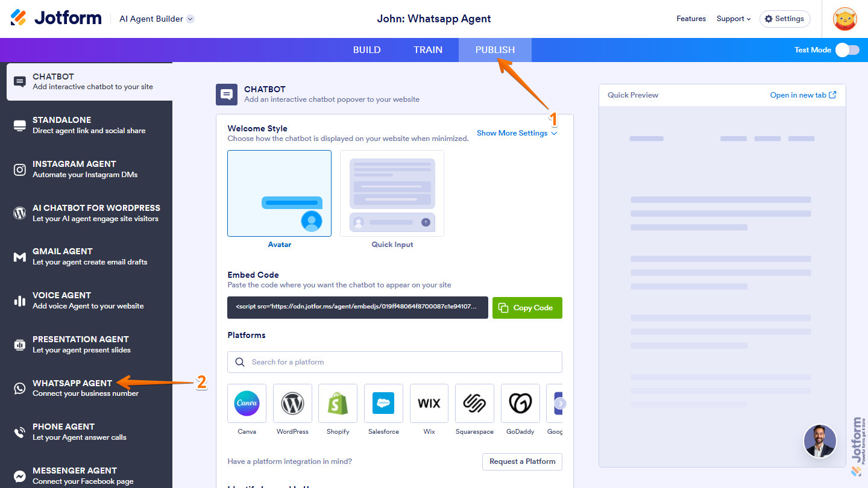Open Phone Agent in sidebar

coord(86,432)
